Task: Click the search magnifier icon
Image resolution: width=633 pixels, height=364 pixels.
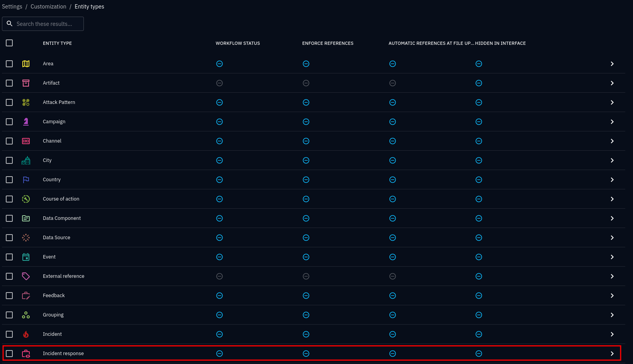Action: point(10,24)
